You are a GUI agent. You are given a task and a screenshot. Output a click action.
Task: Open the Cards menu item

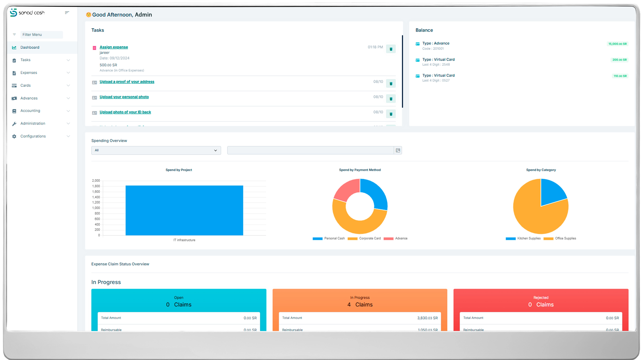click(x=25, y=85)
